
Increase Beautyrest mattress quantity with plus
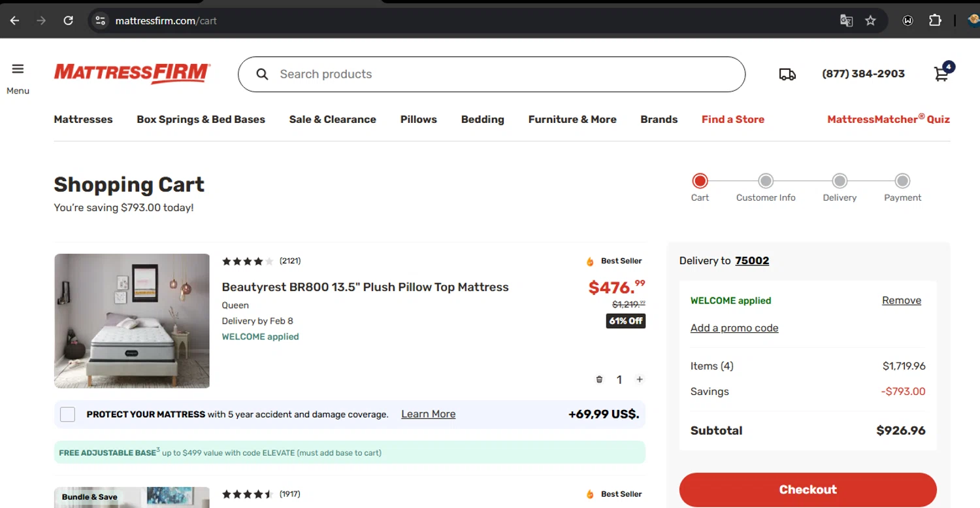pyautogui.click(x=640, y=379)
